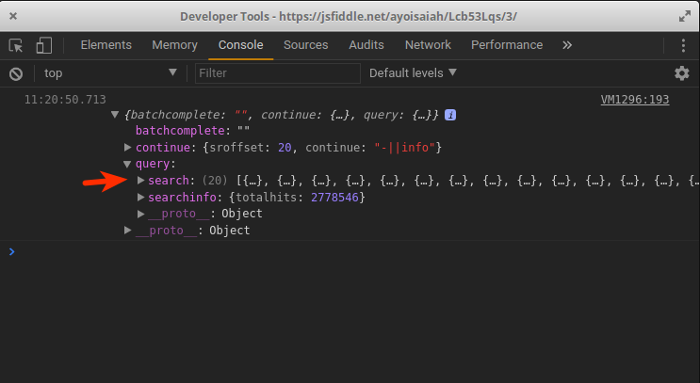Screen dimensions: 700x383
Task: Click the sroffset value 20
Action: pos(285,147)
